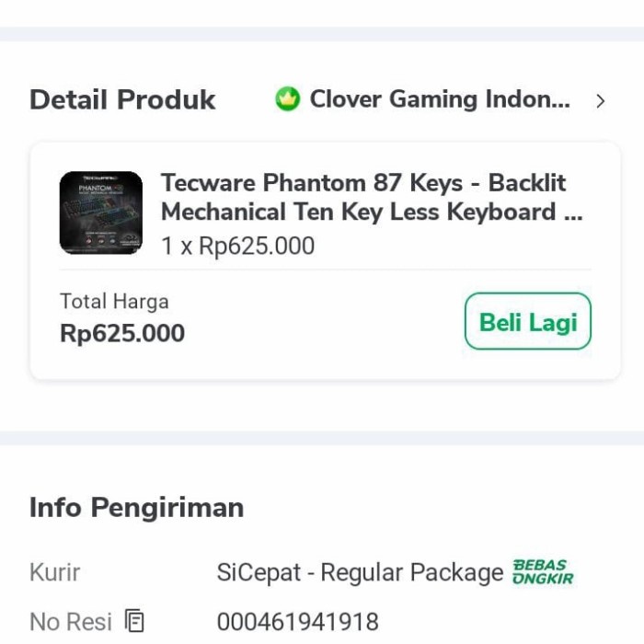Open the Clover Gaming Indon... store link
This screenshot has width=644, height=644.
440,99
